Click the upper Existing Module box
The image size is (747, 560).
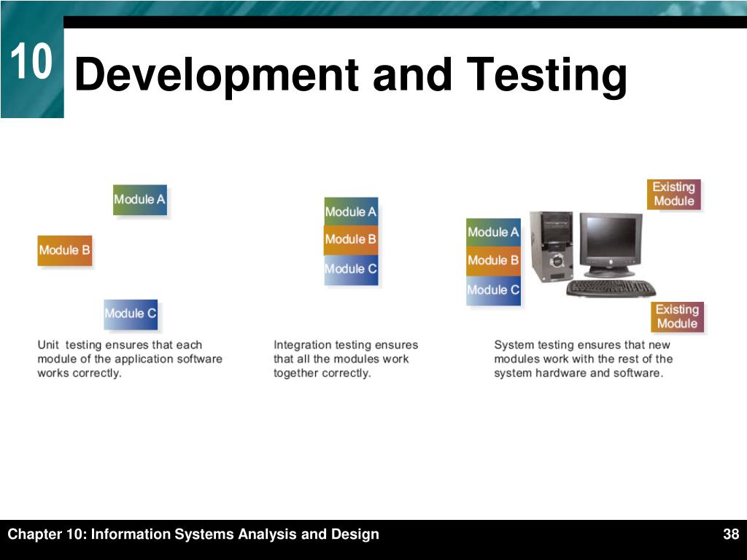pos(673,194)
